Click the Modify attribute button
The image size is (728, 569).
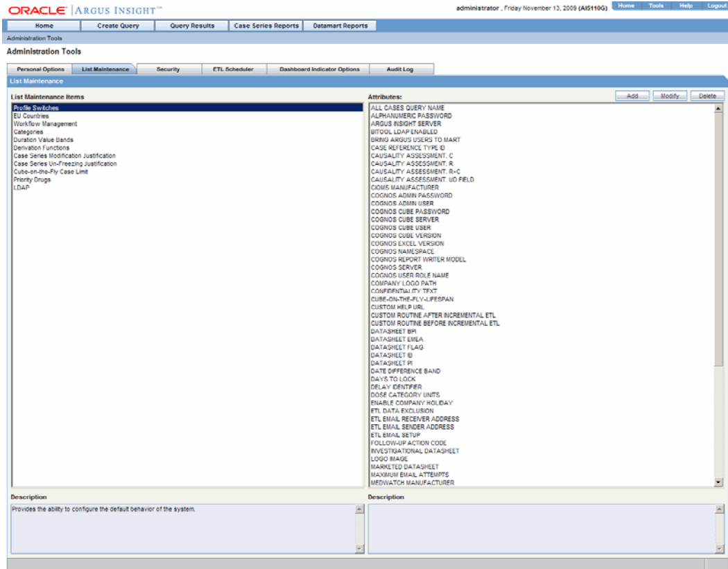coord(670,96)
